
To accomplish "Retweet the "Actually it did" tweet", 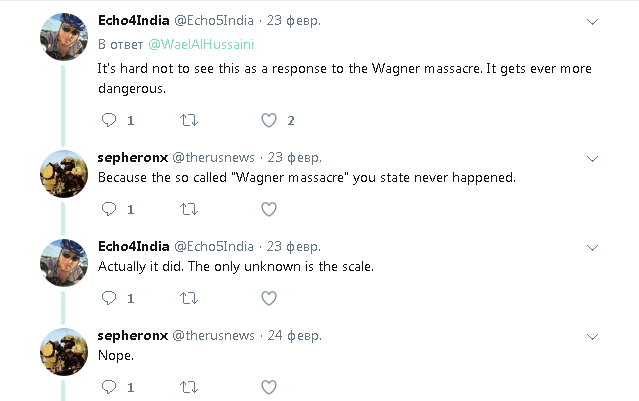I will point(189,298).
